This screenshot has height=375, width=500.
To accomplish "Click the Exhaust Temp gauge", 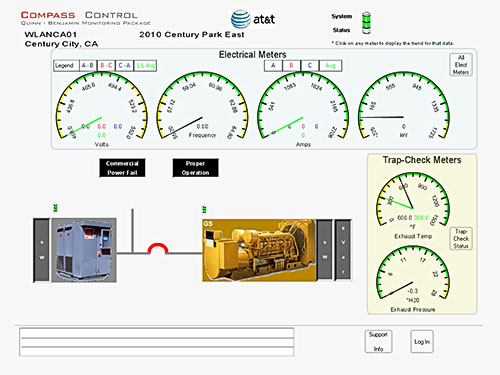I will tap(413, 200).
